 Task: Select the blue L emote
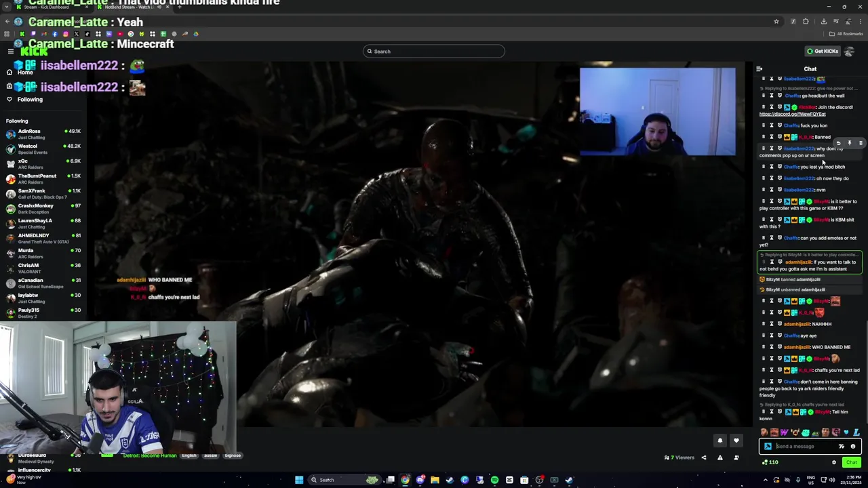856,432
